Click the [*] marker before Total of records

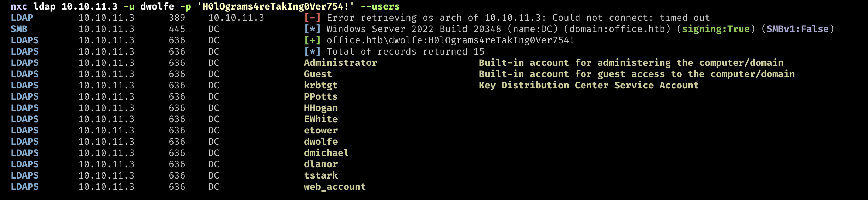(x=312, y=51)
